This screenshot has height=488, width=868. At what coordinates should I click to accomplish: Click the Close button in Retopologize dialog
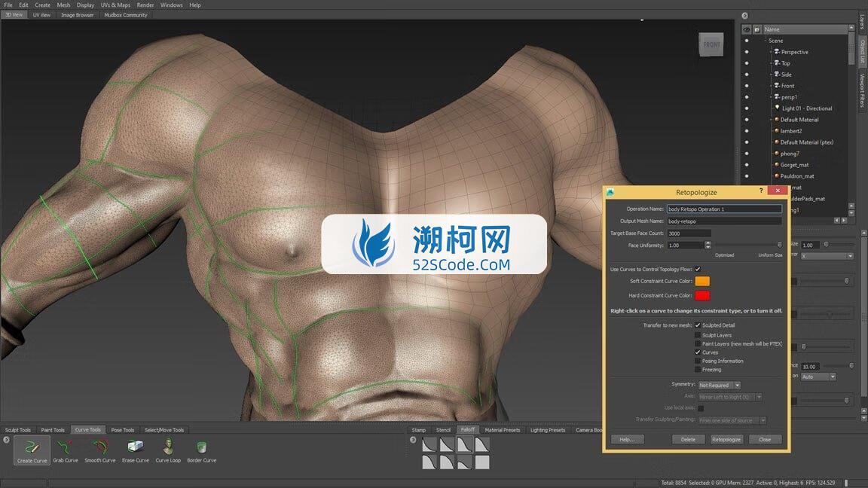(765, 439)
